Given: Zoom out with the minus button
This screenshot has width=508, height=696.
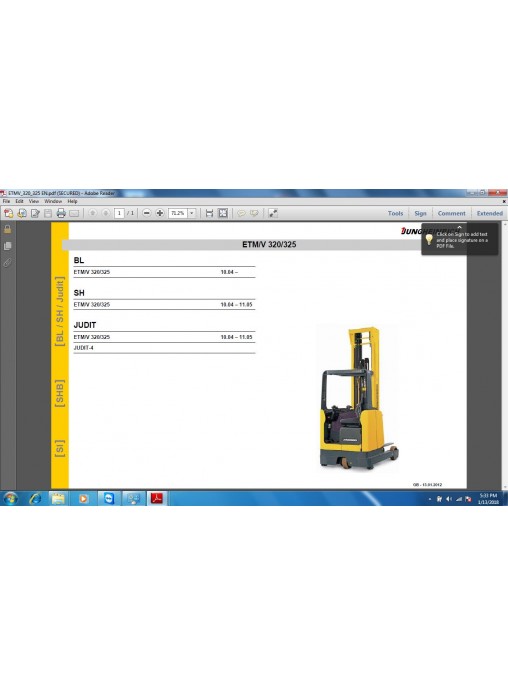Looking at the screenshot, I should point(147,214).
